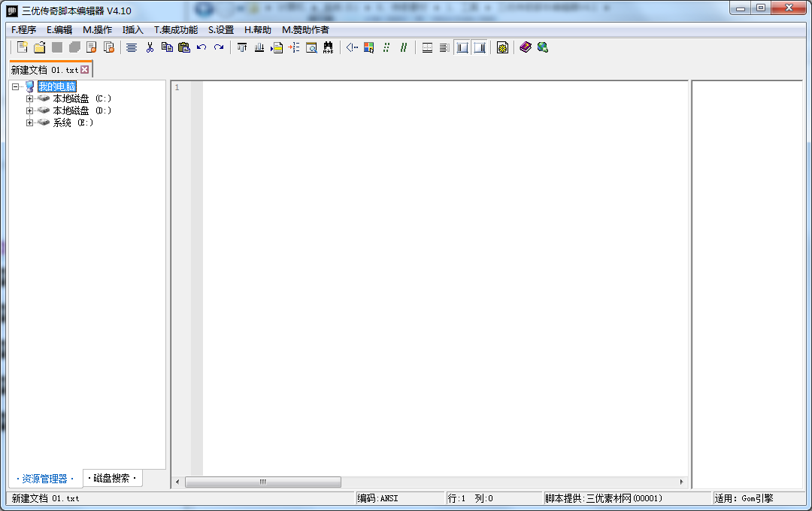Undo the last action

click(x=201, y=47)
